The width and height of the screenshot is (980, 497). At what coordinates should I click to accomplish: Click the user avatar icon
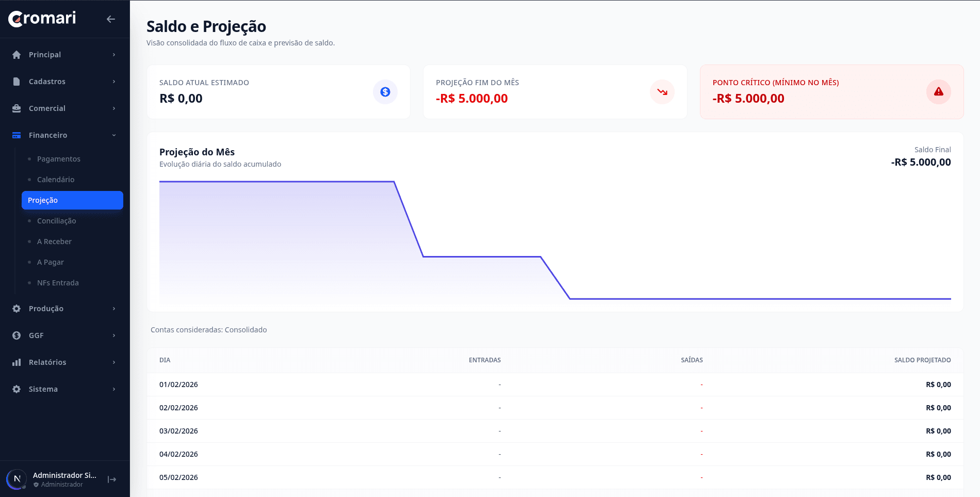pyautogui.click(x=17, y=479)
